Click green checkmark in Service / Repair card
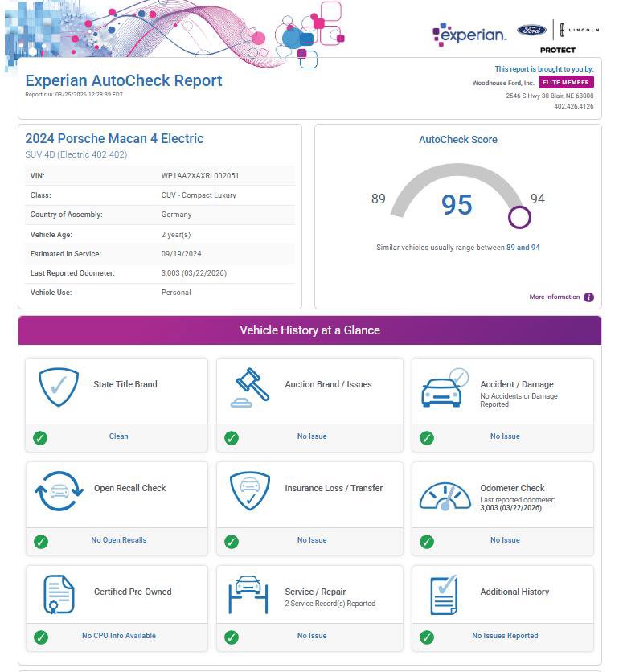619x672 pixels. click(232, 637)
